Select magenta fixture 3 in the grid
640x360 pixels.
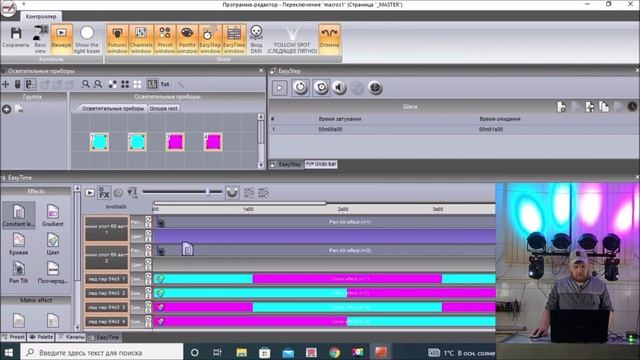pyautogui.click(x=175, y=142)
